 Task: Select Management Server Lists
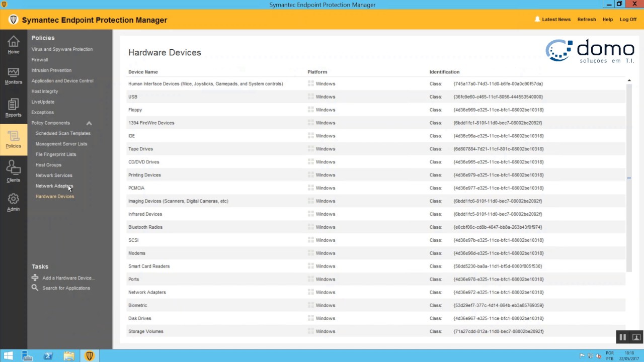(x=61, y=144)
